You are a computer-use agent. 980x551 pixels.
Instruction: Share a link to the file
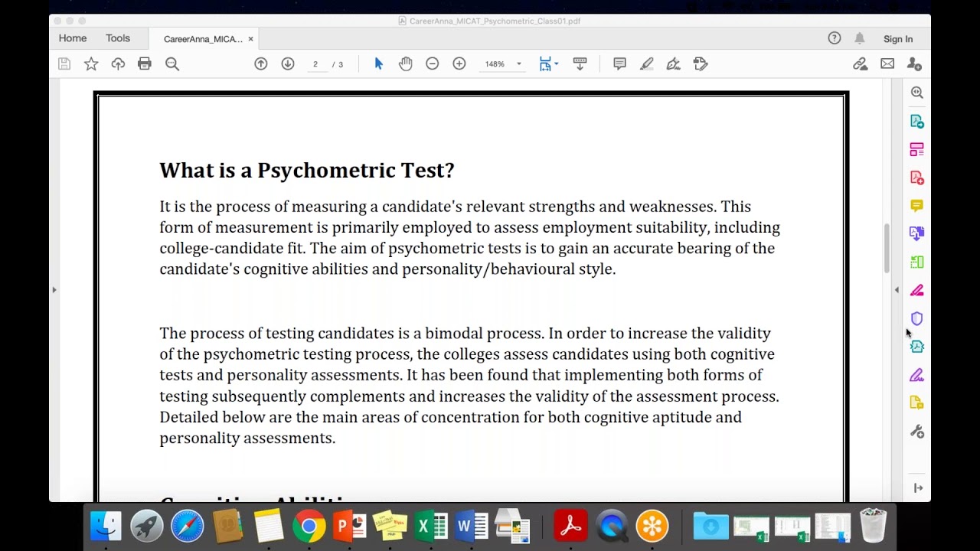[860, 64]
